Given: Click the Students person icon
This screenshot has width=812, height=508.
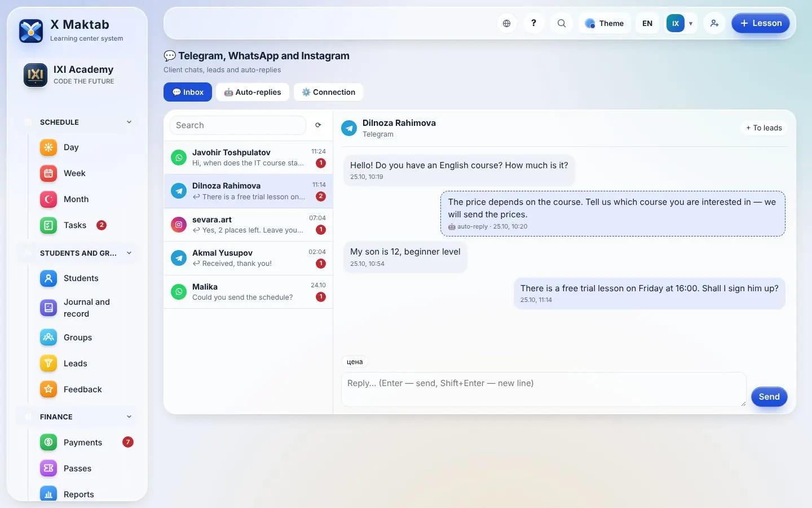Looking at the screenshot, I should (48, 278).
